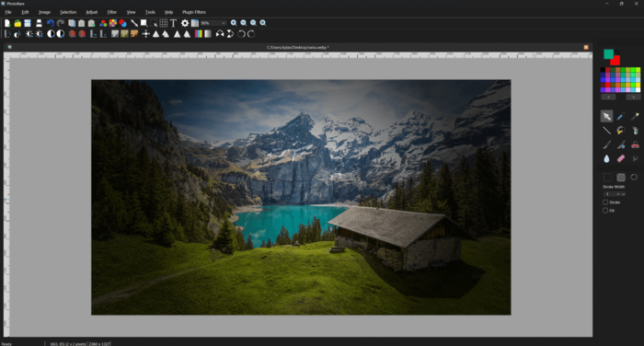Click the red-blue overlapping circles icon
644x346 pixels.
tap(122, 23)
